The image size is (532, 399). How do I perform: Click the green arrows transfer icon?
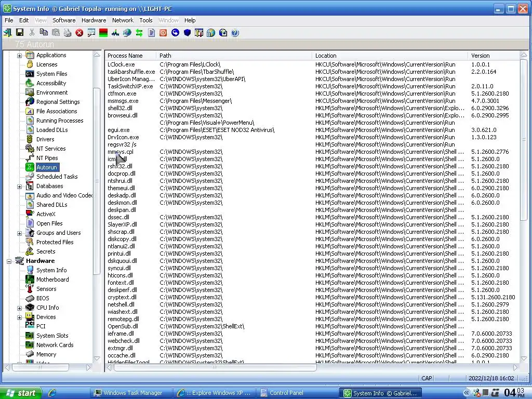coord(139,33)
